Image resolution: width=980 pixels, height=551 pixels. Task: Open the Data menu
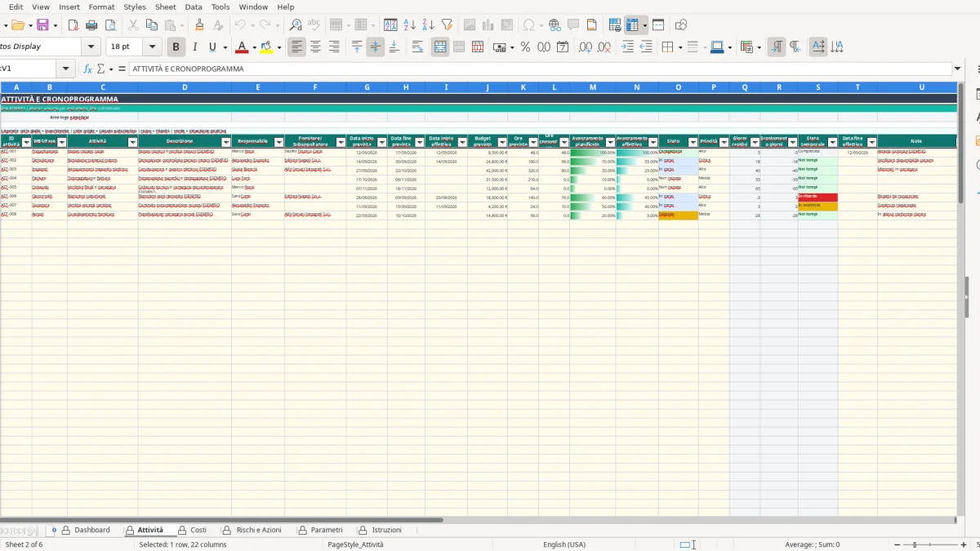click(194, 7)
